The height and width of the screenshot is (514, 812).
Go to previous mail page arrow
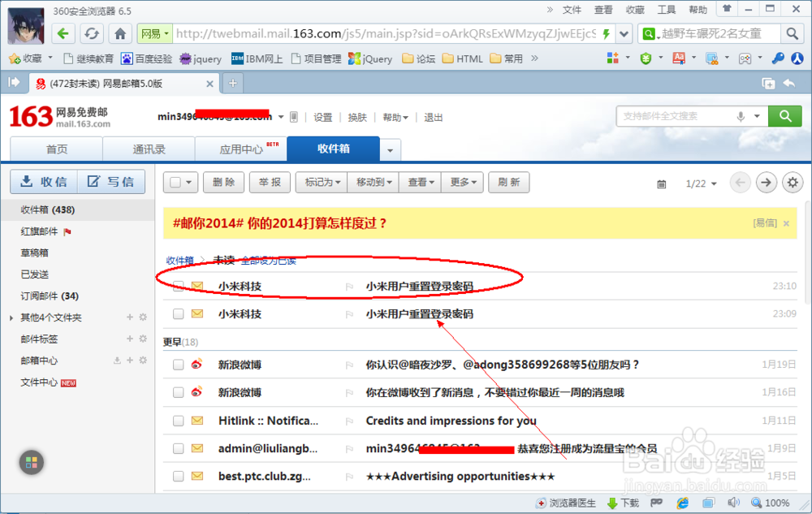pos(740,182)
